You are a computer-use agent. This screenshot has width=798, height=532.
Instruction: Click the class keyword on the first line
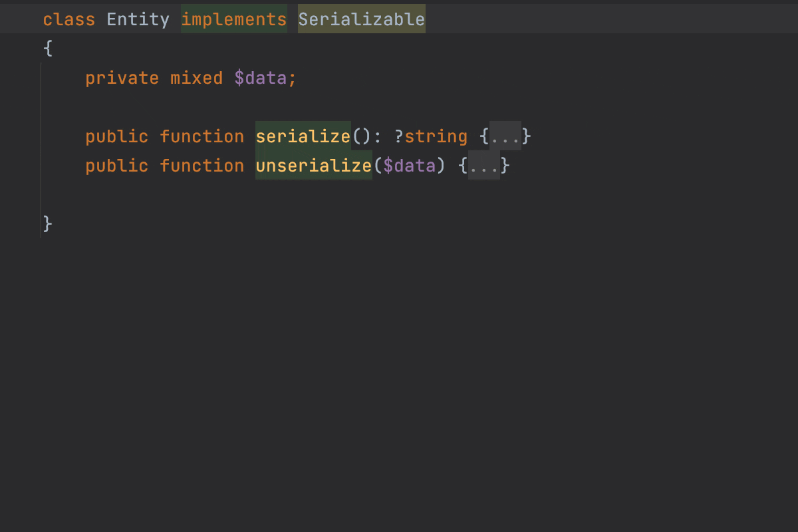(x=68, y=19)
